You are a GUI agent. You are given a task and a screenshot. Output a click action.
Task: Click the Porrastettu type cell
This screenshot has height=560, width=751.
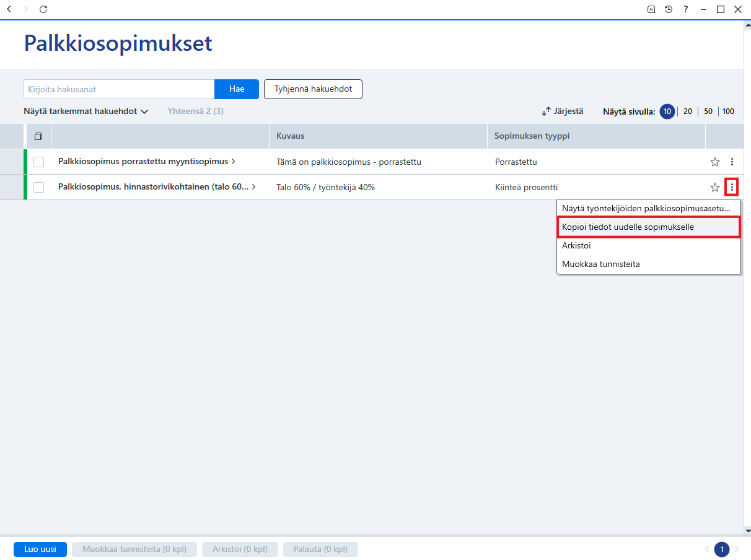click(516, 162)
